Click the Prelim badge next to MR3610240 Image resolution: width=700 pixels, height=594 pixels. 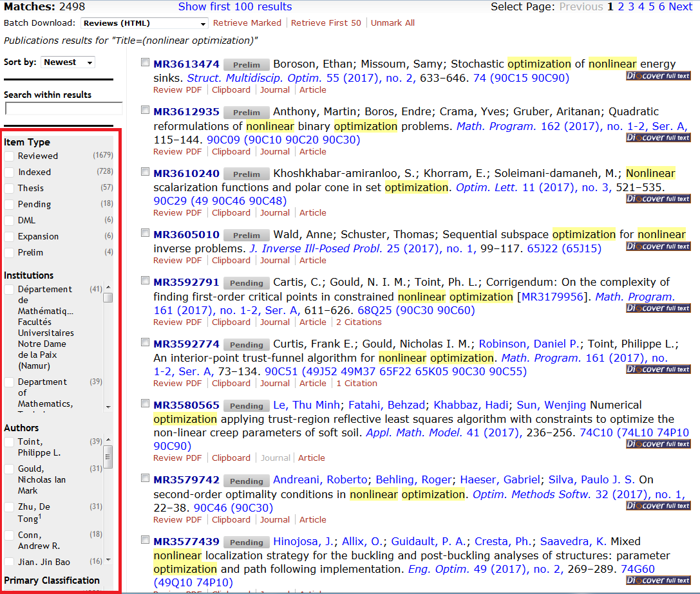(x=247, y=174)
